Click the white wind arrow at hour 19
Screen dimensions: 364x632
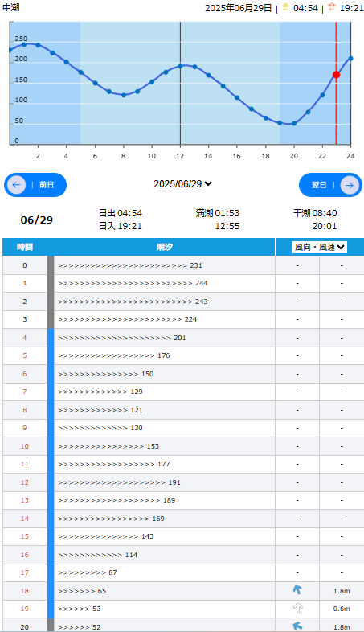(x=297, y=608)
